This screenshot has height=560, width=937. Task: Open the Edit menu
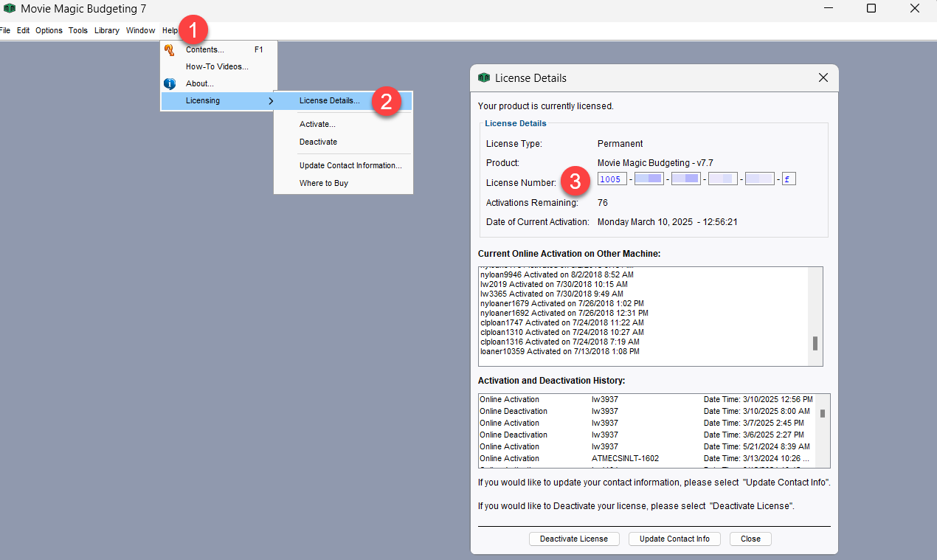coord(24,30)
